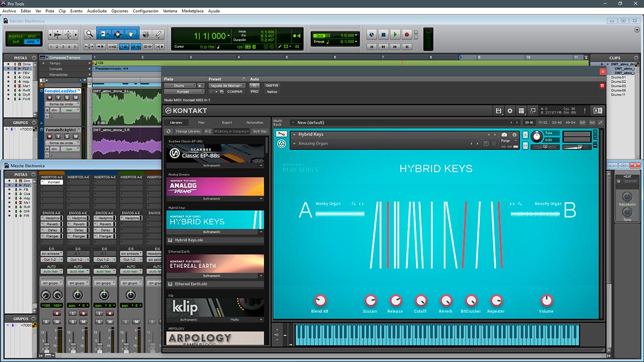Viewport: 644px width, 362px height.
Task: Switch to the Automation tab in Kontakt browser
Action: [x=254, y=123]
